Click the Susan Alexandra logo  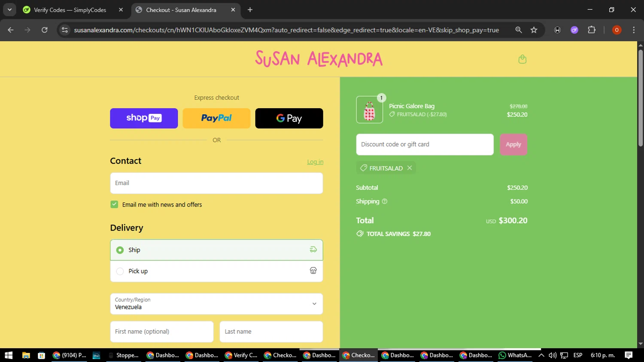[x=319, y=59]
